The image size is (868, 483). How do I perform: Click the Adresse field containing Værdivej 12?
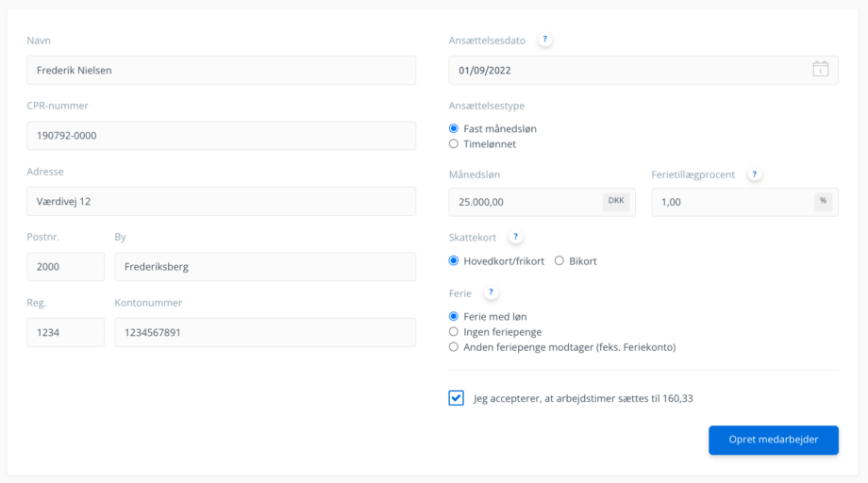[x=222, y=201]
